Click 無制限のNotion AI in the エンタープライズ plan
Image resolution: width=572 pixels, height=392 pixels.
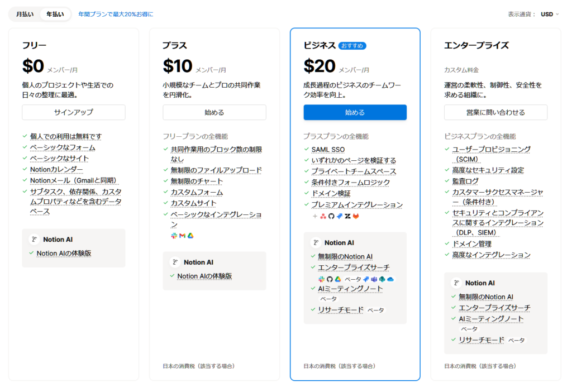point(486,297)
